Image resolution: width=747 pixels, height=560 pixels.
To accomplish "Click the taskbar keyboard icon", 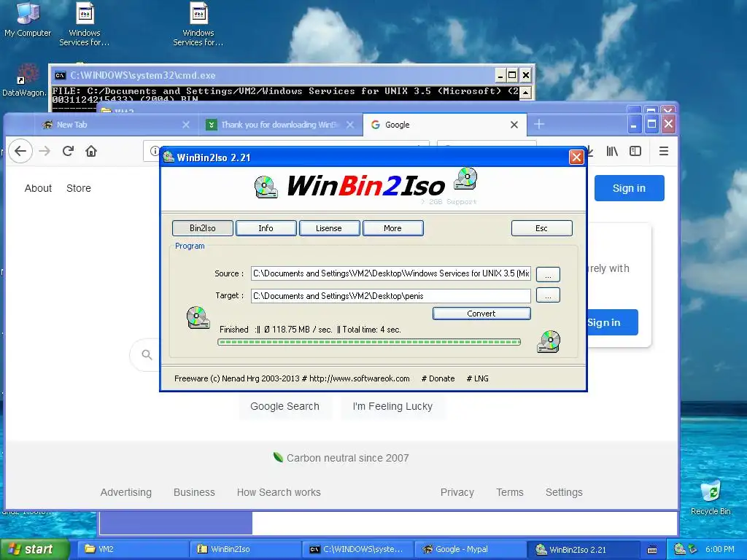I will [x=652, y=550].
